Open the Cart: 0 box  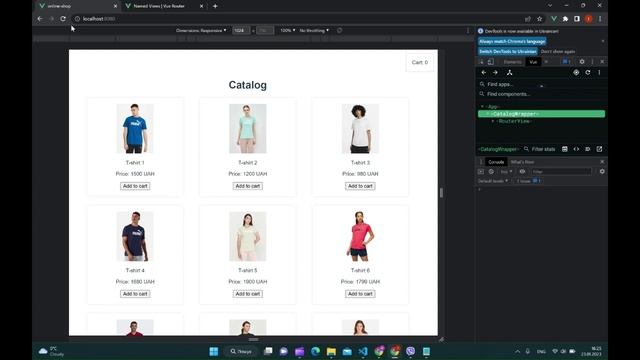click(x=420, y=62)
